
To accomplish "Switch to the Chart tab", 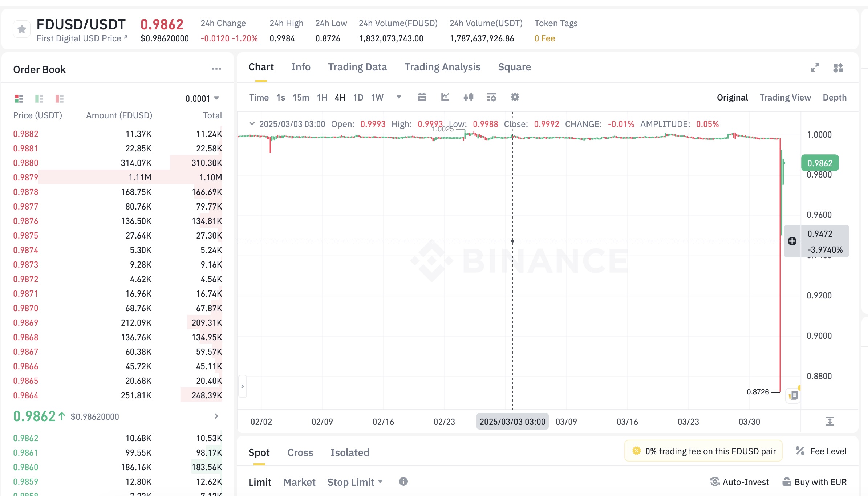I will (261, 67).
